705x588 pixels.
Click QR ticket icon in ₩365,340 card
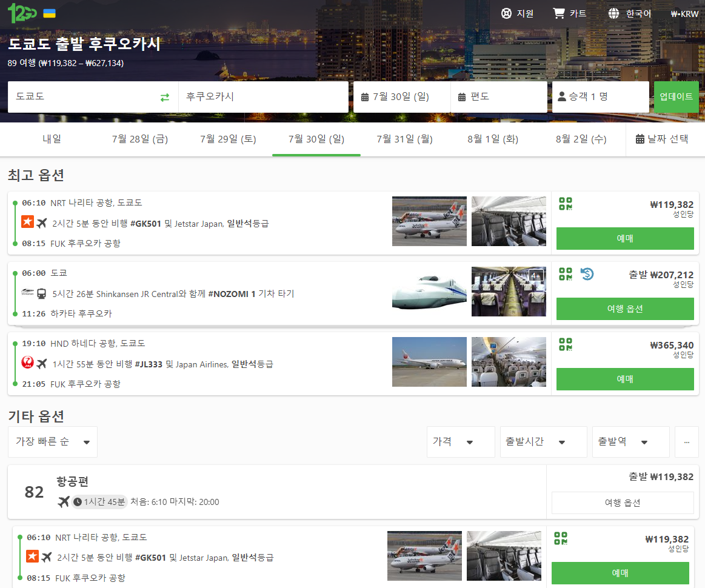click(x=566, y=344)
